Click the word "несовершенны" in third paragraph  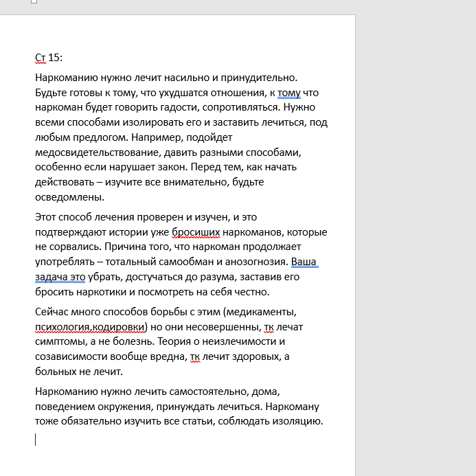coord(212,325)
